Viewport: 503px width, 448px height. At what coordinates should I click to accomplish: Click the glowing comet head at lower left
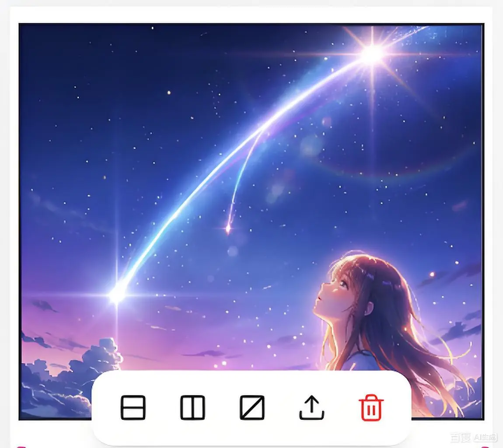point(117,294)
